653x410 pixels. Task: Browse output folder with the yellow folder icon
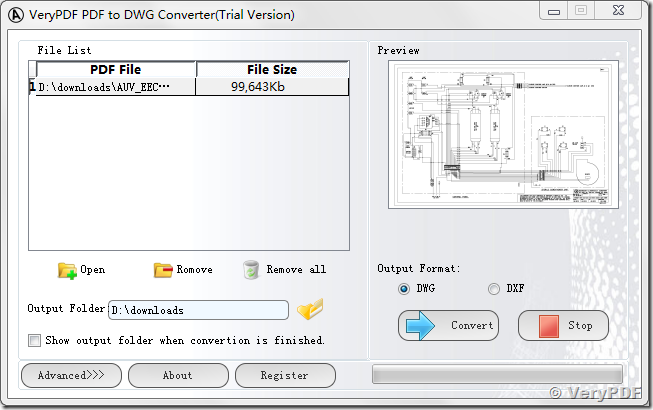(310, 309)
